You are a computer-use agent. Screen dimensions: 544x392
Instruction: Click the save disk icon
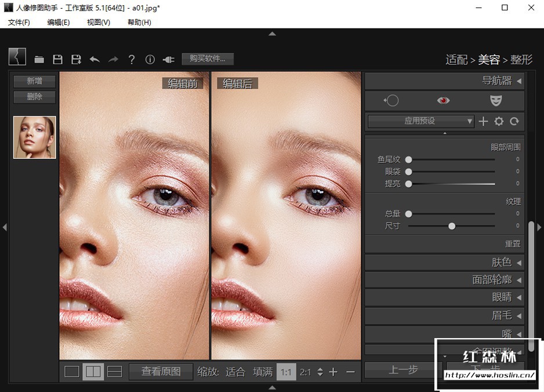tap(57, 59)
